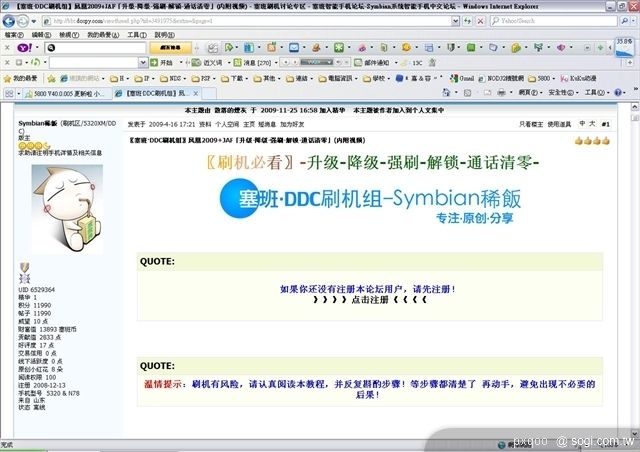Open the 个人空间 link in the post header
The height and width of the screenshot is (452, 640).
click(227, 124)
